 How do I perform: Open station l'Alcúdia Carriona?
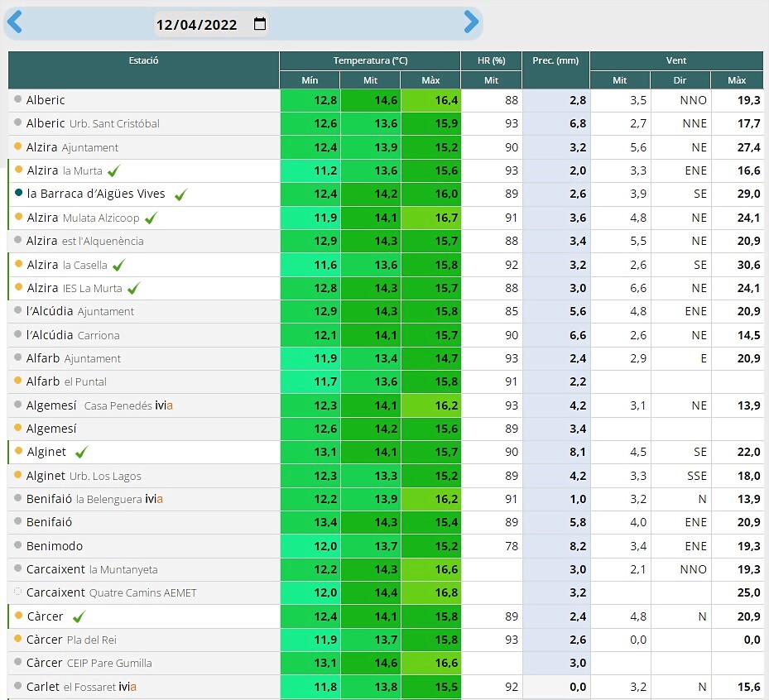(x=73, y=335)
